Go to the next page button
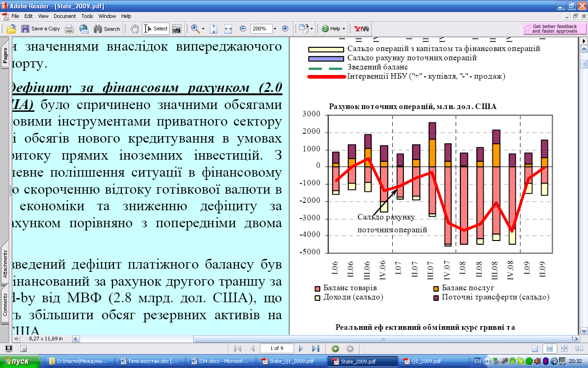588x368 pixels. point(301,349)
